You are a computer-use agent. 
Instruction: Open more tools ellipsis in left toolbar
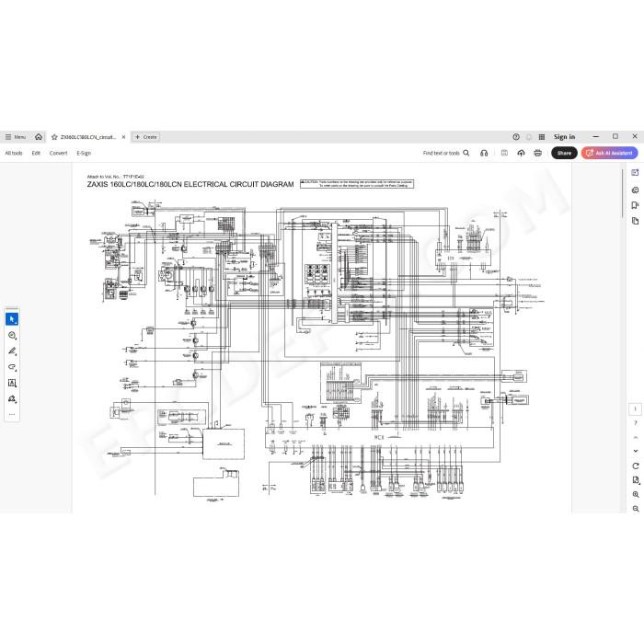coord(12,414)
